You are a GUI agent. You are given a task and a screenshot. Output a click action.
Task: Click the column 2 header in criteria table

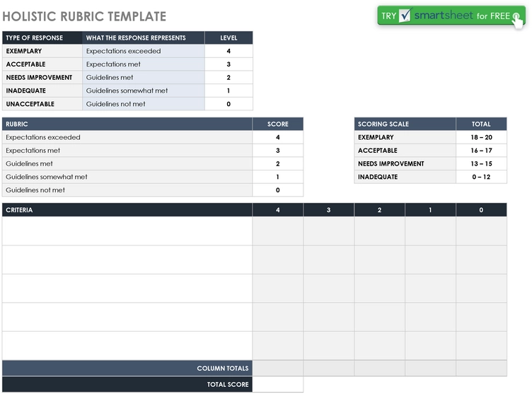pyautogui.click(x=380, y=209)
